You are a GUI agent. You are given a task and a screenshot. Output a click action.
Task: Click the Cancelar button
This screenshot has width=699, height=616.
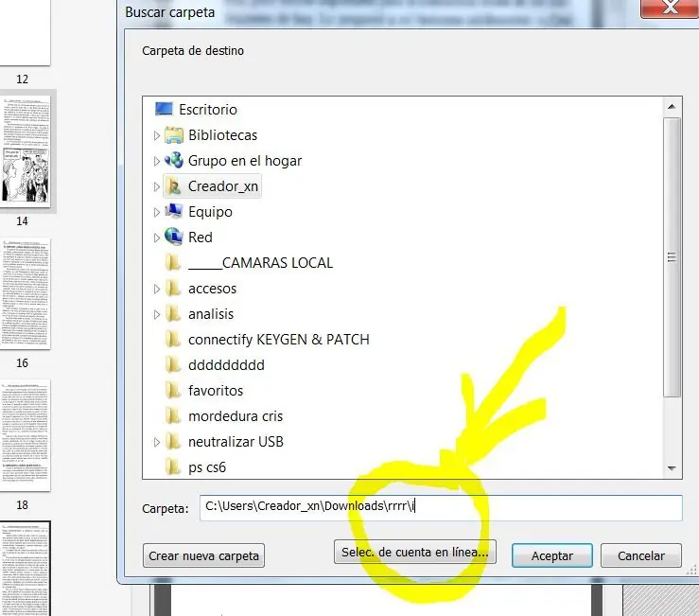640,555
